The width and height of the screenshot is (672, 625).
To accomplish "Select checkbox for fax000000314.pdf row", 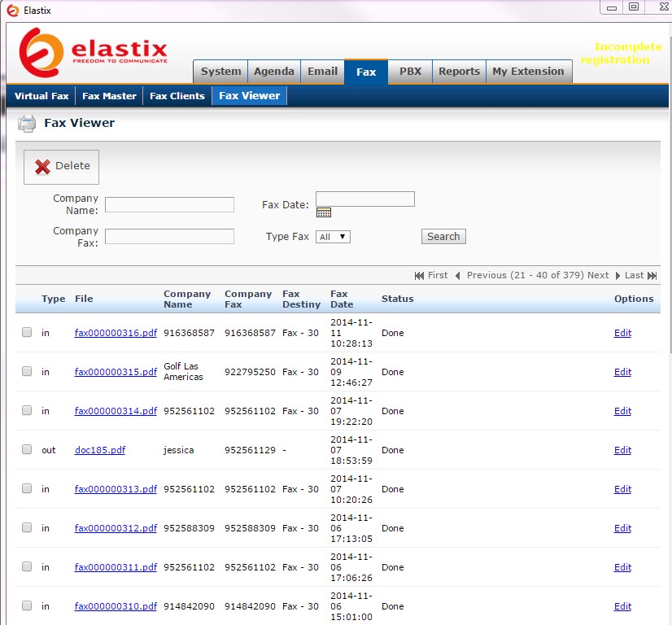I will pos(27,410).
